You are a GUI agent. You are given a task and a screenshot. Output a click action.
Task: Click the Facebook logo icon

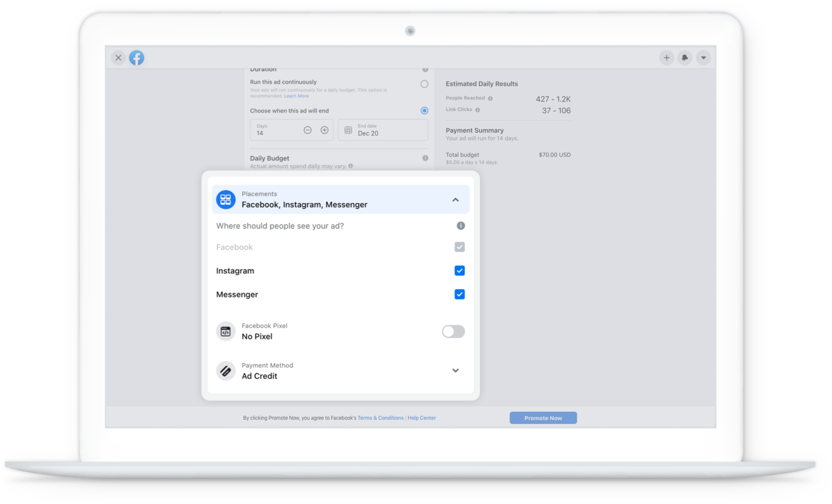tap(136, 58)
